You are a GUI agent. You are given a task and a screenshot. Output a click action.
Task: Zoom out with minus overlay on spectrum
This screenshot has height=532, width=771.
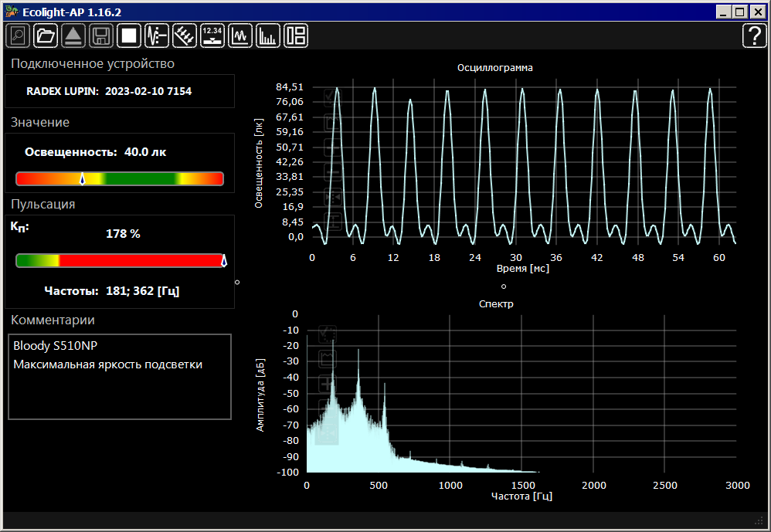(x=328, y=408)
